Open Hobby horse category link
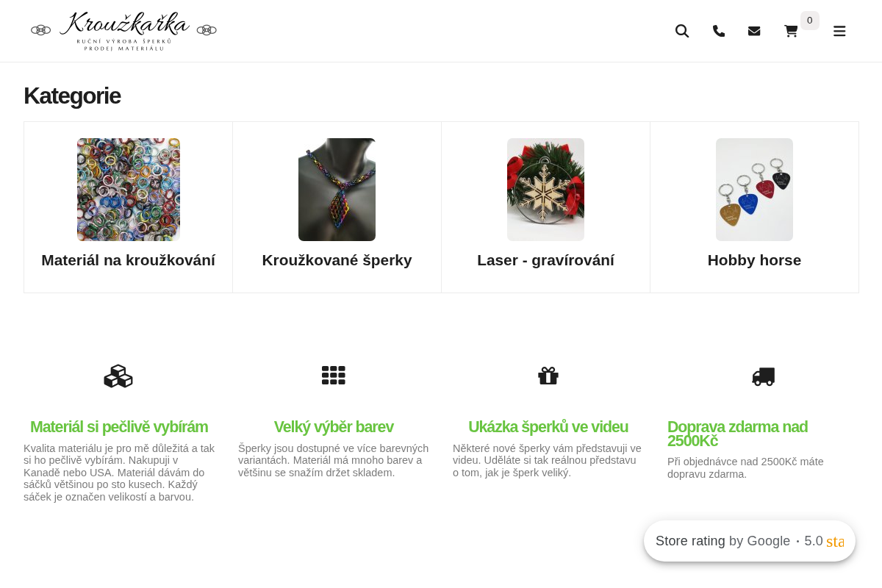Screen dimensions: 882x588 (x=755, y=260)
